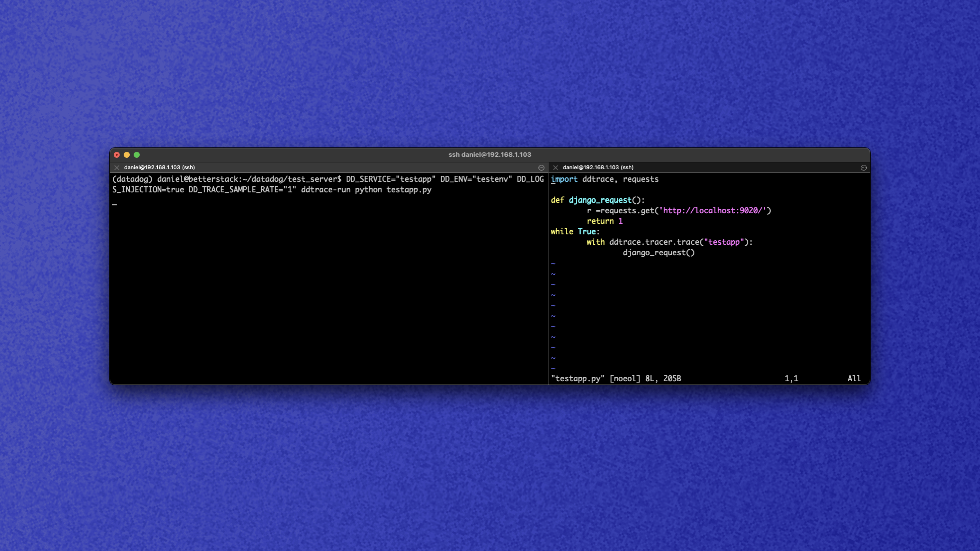Click the X icon on the right SSH tab
The width and height of the screenshot is (980, 551).
point(555,167)
